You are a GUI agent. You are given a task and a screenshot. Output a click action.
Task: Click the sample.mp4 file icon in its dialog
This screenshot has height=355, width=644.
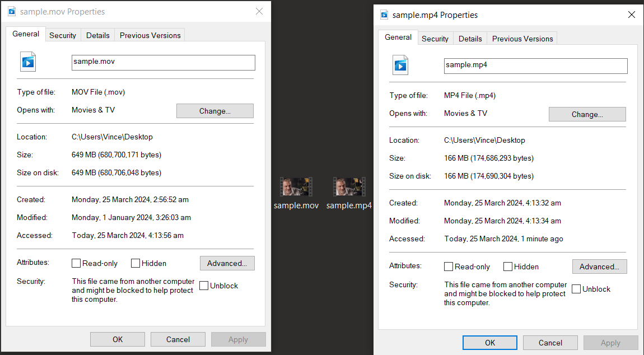coord(400,65)
